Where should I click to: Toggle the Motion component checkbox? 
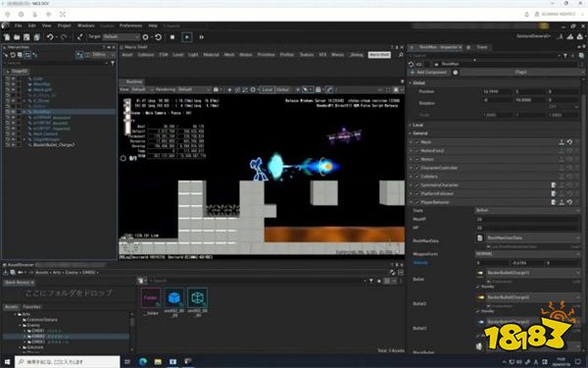coord(417,160)
